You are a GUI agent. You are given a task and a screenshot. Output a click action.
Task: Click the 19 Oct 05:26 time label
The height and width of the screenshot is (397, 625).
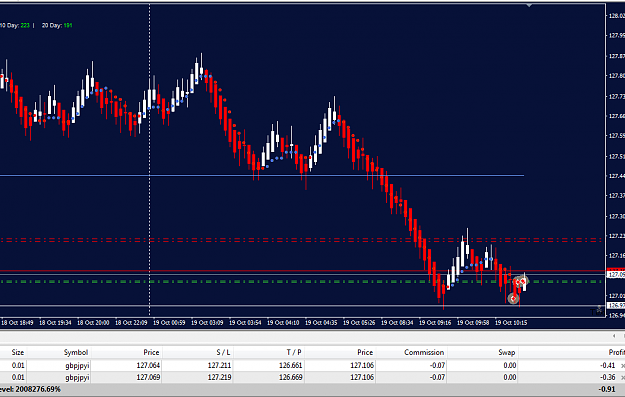pos(359,323)
